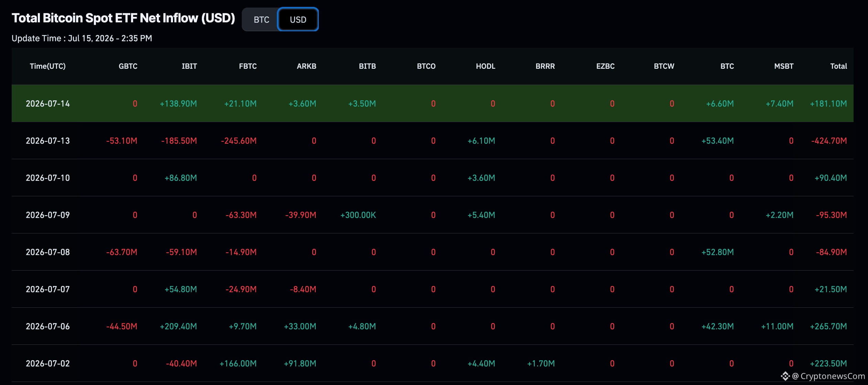Click FBTC value -63.30M
Viewport: 868px width, 385px height.
[x=241, y=215]
